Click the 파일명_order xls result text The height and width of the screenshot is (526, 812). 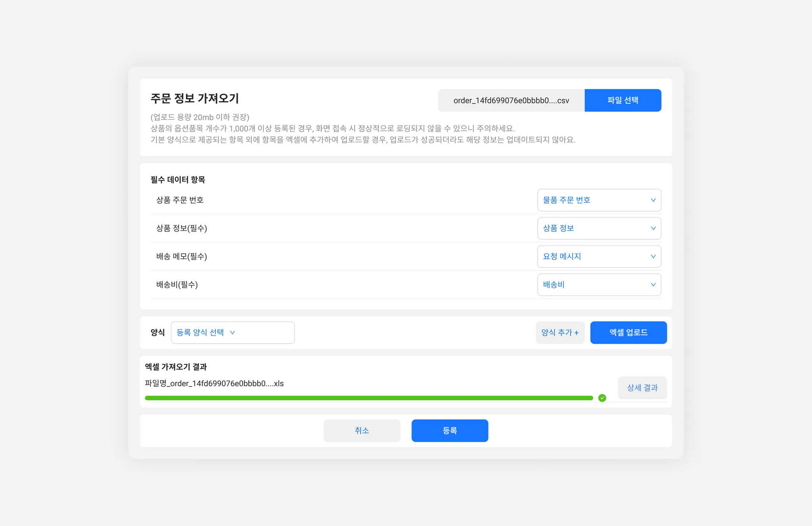214,383
